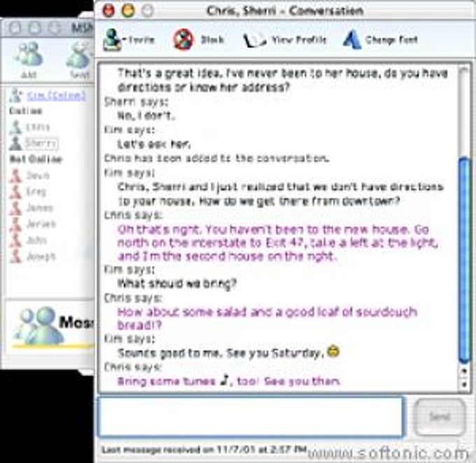Click the scroll up arrow of conversation
476x463 pixels.
click(x=464, y=371)
